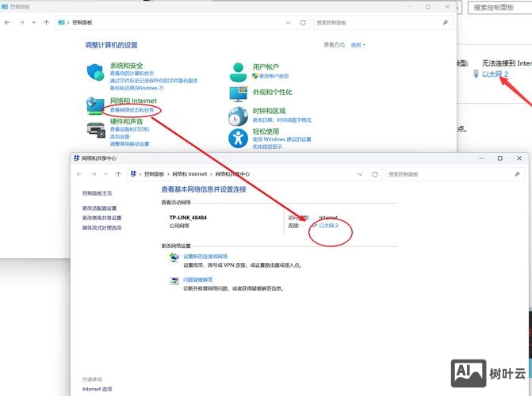Click 使用 Windows 建议的设置 link
532x396 pixels.
[281, 139]
